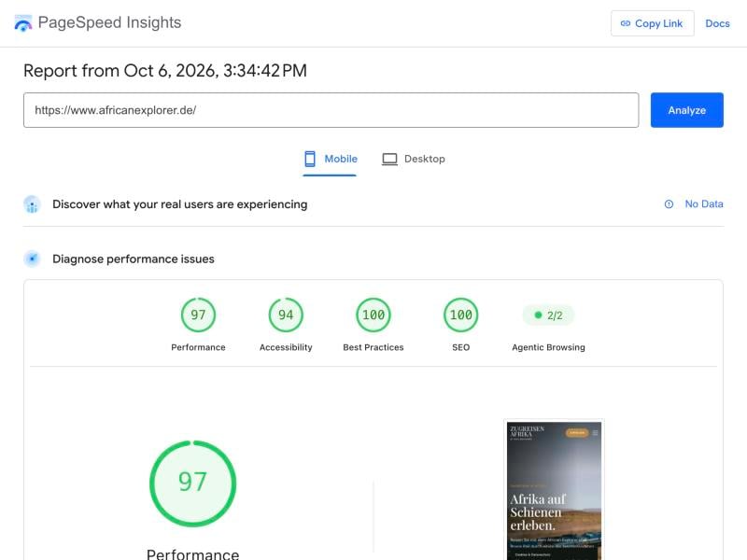Select the Accessibility 94 score gauge
The height and width of the screenshot is (560, 747).
point(286,315)
